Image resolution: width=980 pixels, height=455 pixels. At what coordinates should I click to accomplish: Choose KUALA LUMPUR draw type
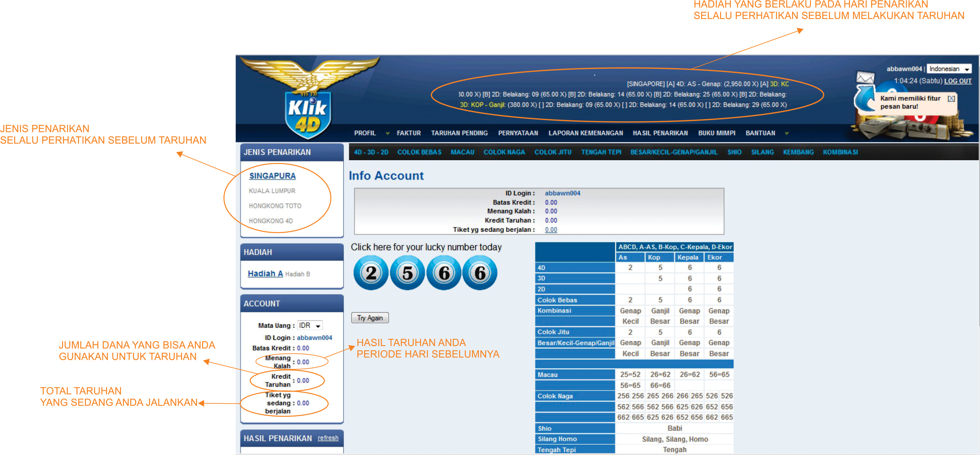click(272, 191)
